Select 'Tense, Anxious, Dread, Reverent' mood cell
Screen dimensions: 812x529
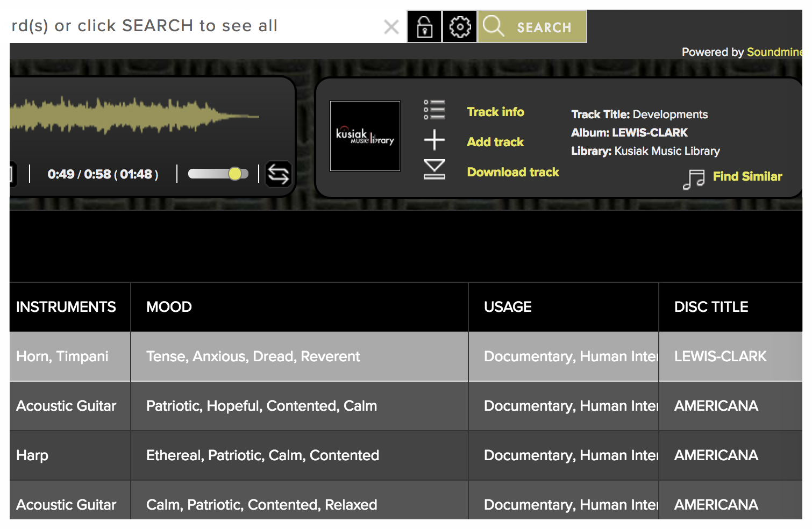point(300,356)
